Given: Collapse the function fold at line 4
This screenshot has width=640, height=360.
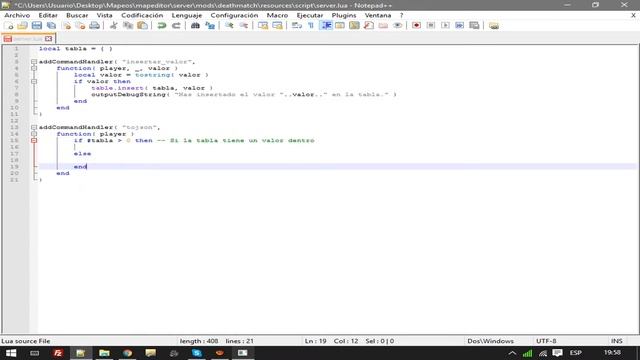Looking at the screenshot, I should [34, 69].
